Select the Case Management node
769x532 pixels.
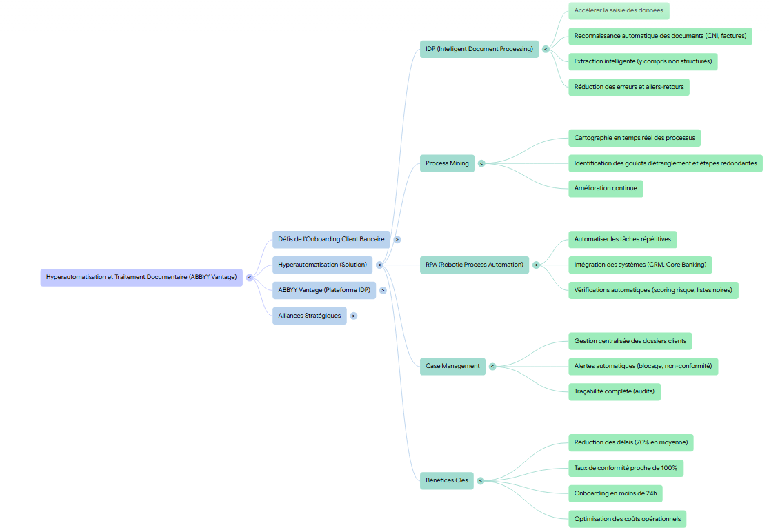(x=452, y=366)
